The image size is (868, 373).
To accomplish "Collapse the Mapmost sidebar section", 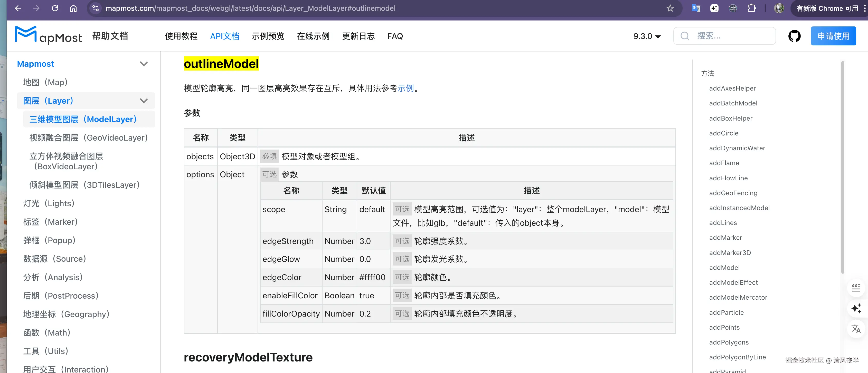I will [x=144, y=64].
